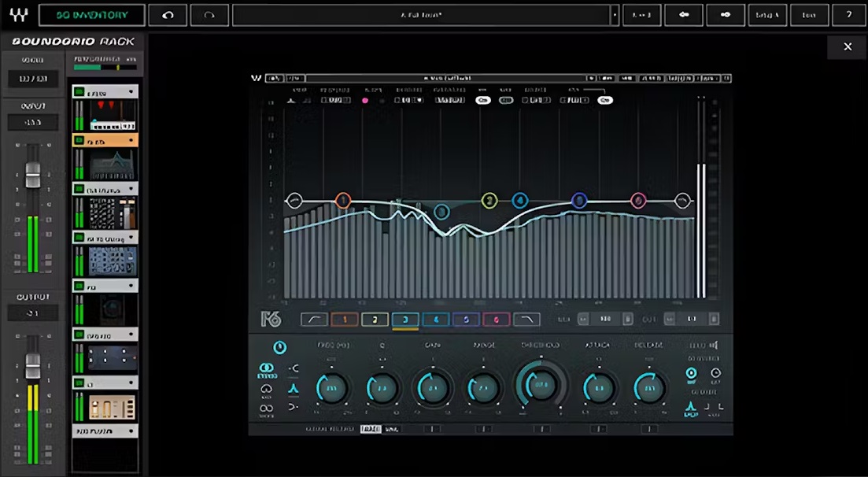The image size is (868, 477).
Task: Click high-cut filter node at graph's right edge
Action: point(683,201)
